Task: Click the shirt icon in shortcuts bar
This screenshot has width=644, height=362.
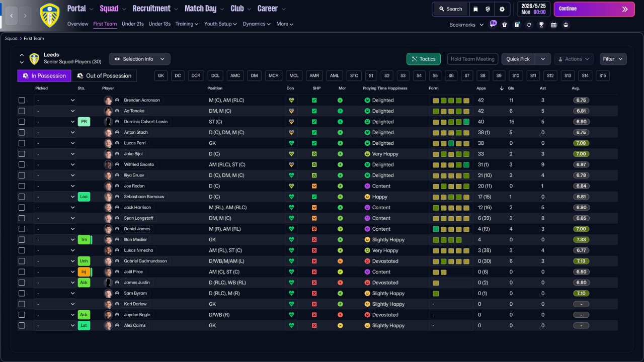Action: coord(505,25)
